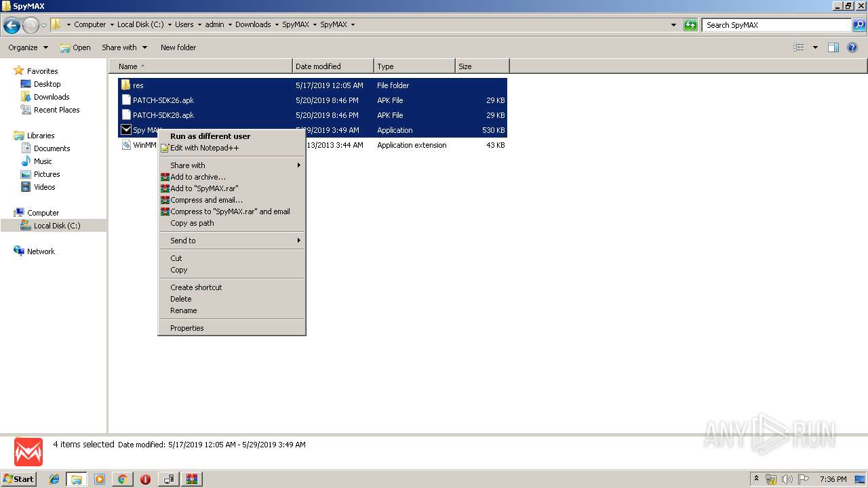The image size is (868, 488).
Task: Open the Organize dropdown menu
Action: tap(28, 47)
